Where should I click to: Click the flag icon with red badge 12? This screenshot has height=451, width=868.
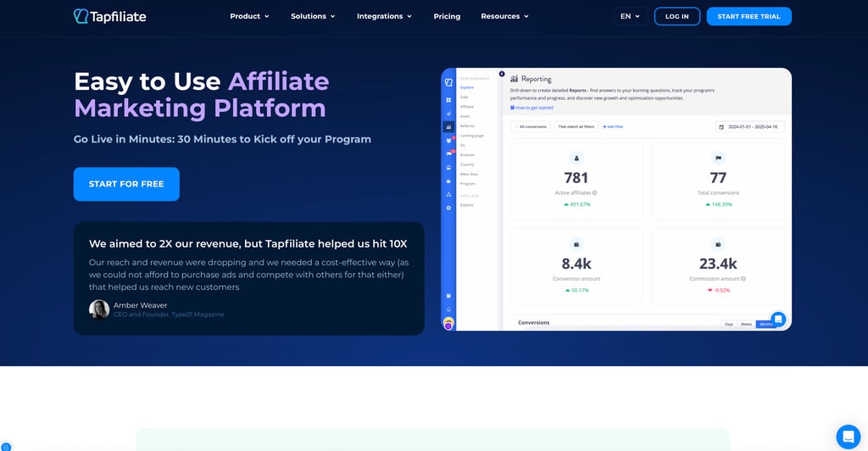coord(449,153)
